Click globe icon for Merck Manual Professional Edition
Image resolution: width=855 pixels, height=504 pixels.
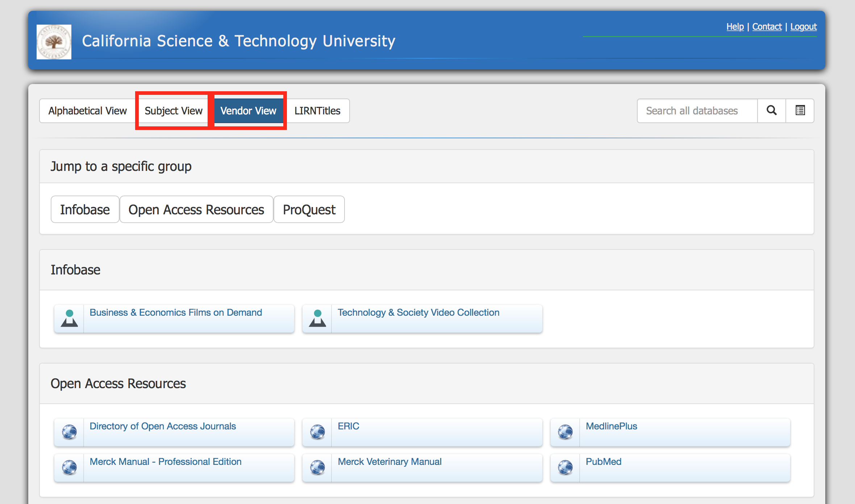69,468
